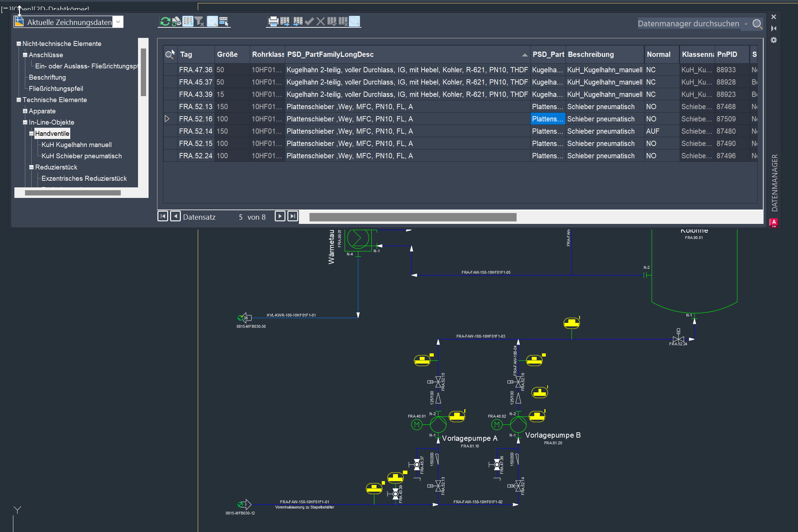Refresh the Datenmanager data view
798x532 pixels.
tap(165, 21)
